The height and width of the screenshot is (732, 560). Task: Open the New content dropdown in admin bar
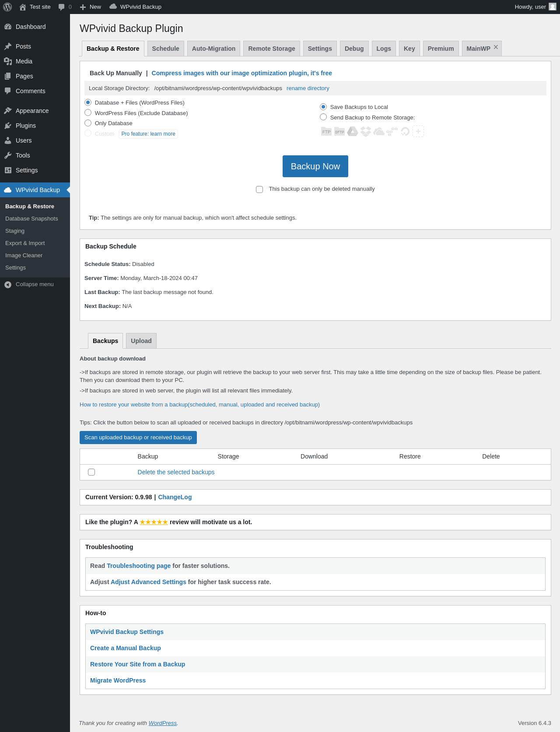[x=91, y=7]
